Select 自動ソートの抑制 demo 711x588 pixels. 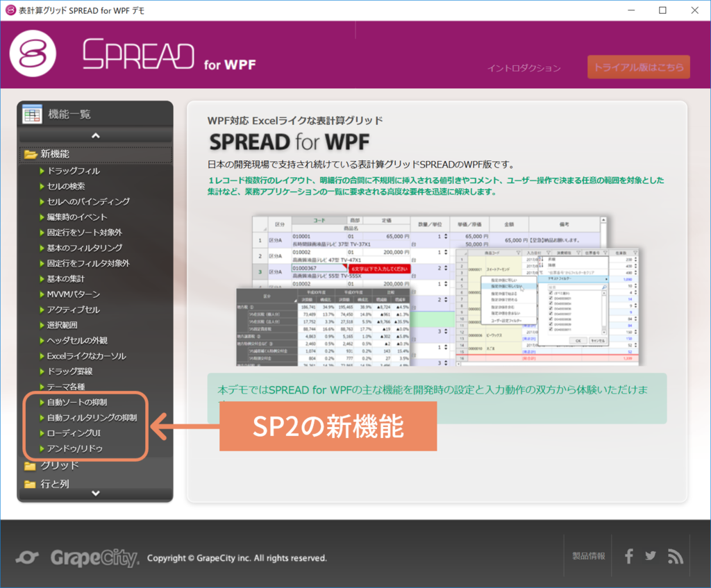(77, 402)
